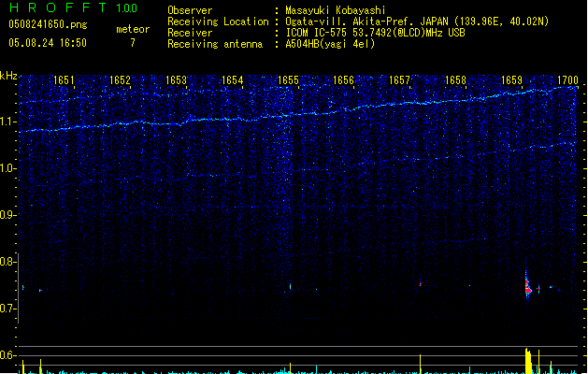Click the meteor count value 7
588x374 pixels.
(x=132, y=43)
